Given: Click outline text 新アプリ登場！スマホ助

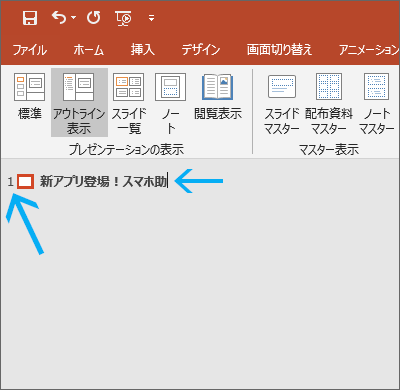Looking at the screenshot, I should [104, 182].
